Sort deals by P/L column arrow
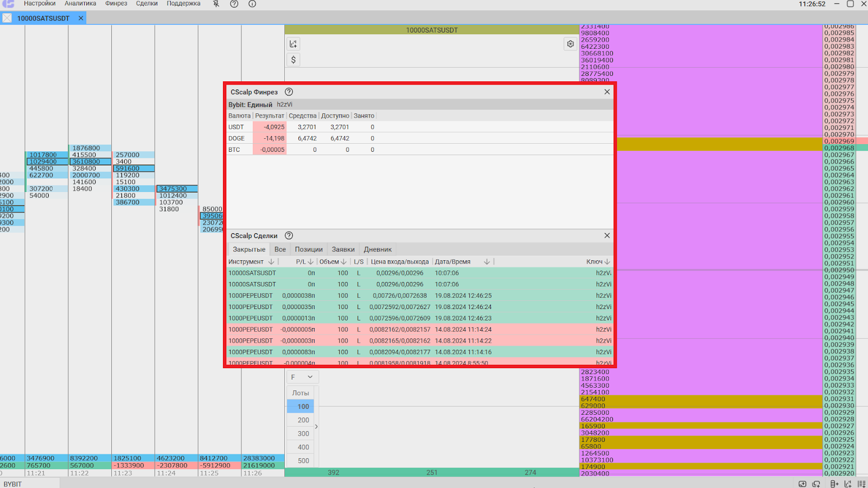The height and width of the screenshot is (488, 868). tap(311, 262)
